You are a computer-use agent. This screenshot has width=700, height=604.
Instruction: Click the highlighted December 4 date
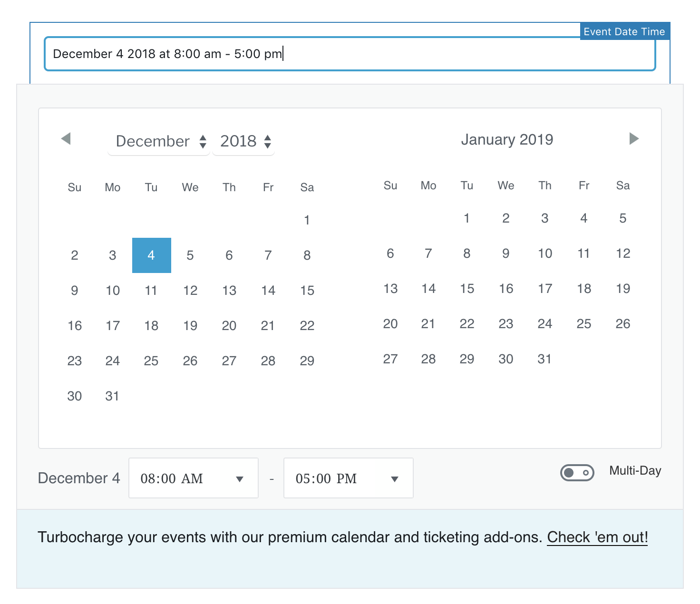(151, 255)
